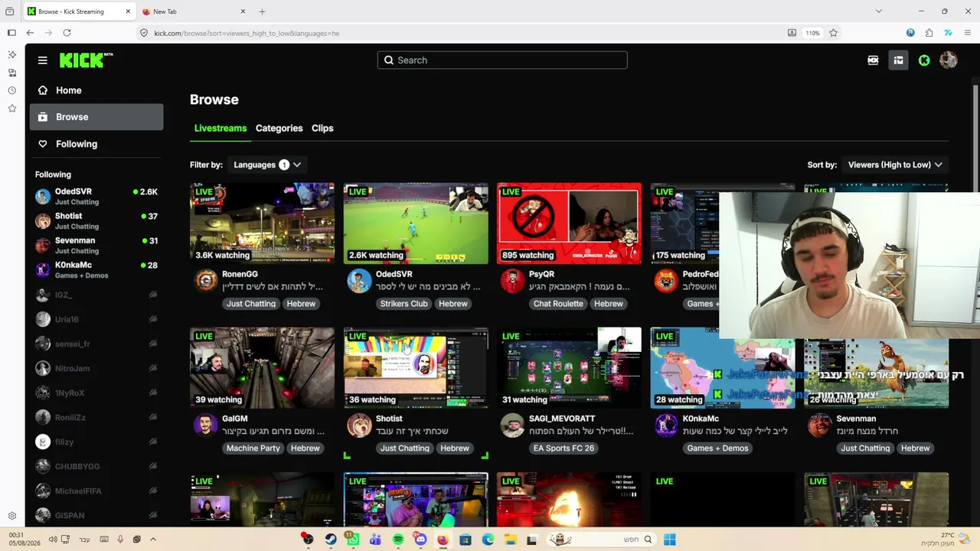
Task: Click the search magnifier icon
Action: tap(389, 60)
